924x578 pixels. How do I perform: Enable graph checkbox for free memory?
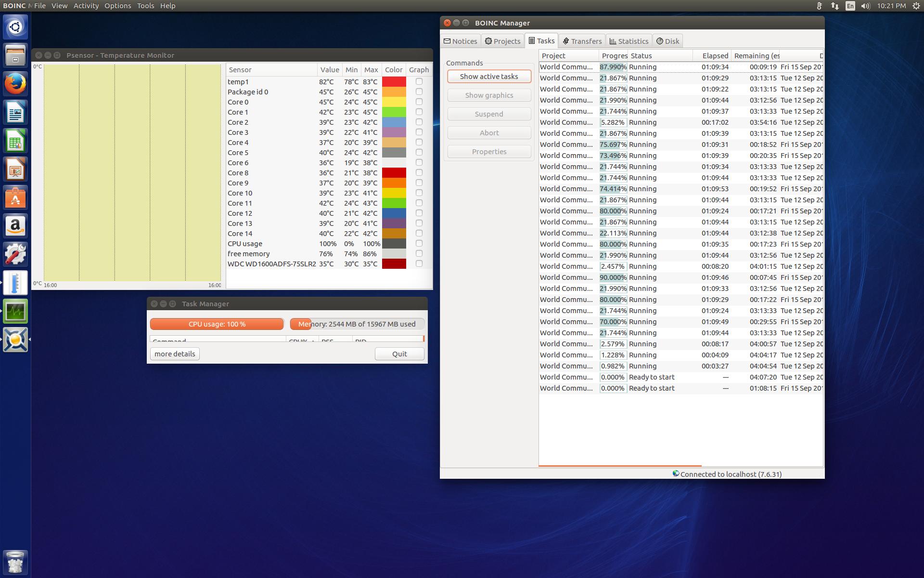(x=419, y=253)
